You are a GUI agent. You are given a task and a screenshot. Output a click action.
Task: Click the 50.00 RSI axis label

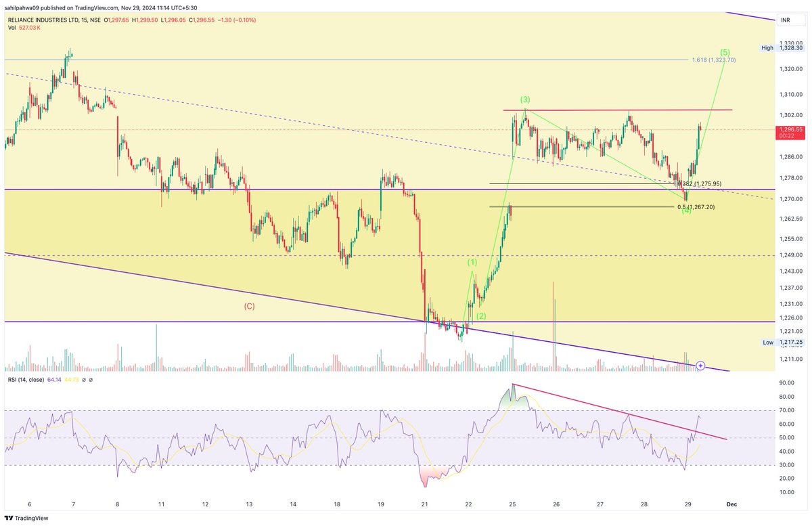786,437
